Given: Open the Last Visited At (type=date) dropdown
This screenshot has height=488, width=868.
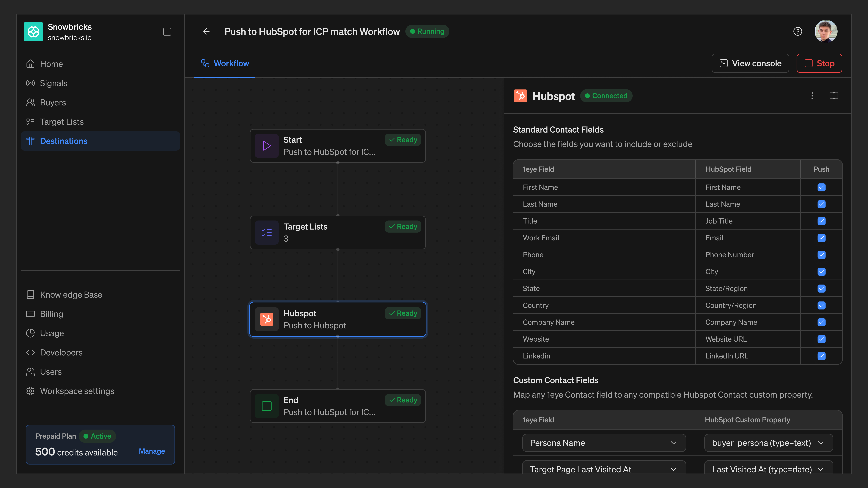Looking at the screenshot, I should pyautogui.click(x=769, y=467).
